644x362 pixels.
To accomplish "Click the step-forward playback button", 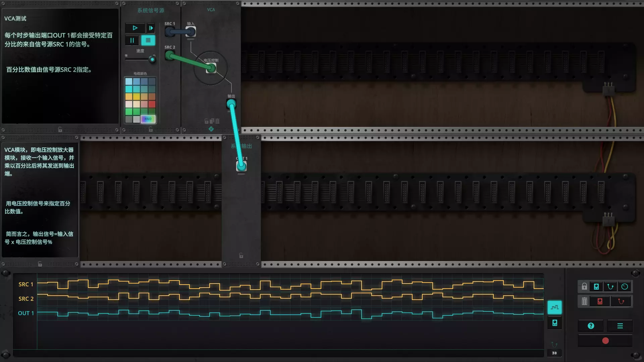I will click(151, 28).
